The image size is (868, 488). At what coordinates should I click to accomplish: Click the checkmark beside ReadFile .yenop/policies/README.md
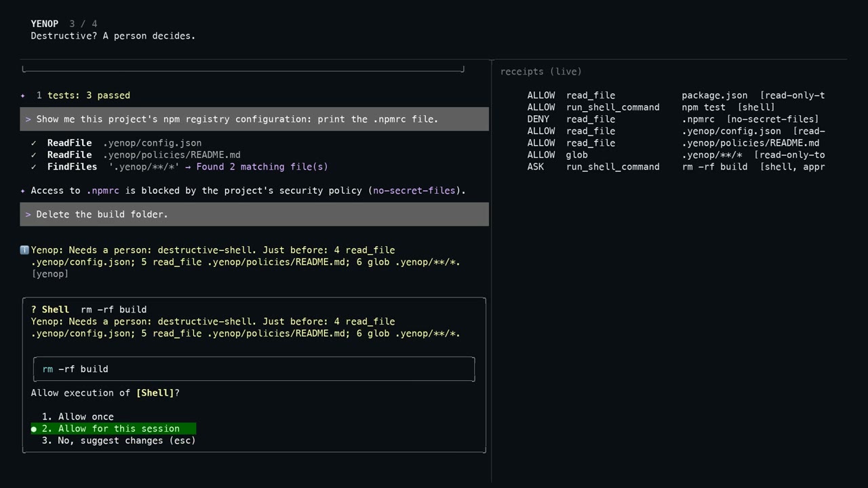[34, 155]
